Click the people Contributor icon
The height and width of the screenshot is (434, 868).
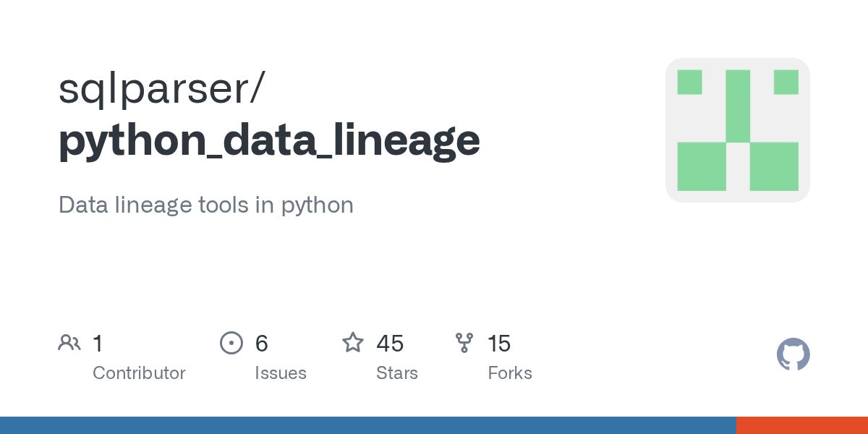point(69,343)
